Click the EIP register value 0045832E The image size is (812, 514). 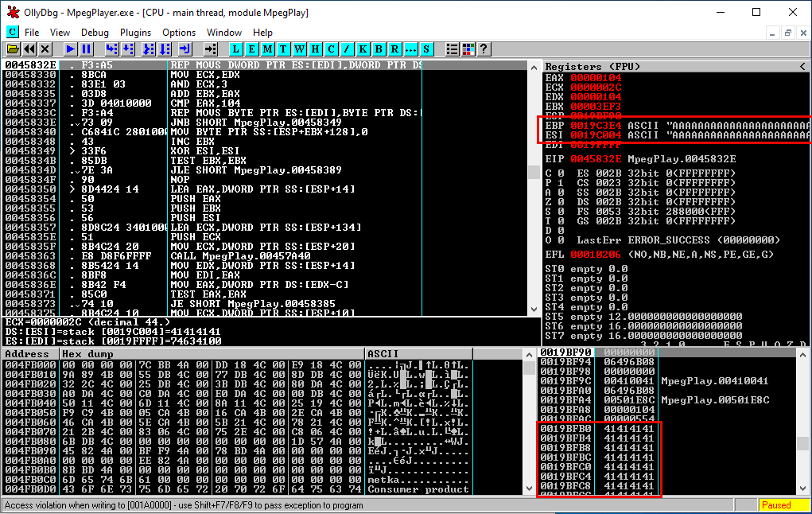(596, 158)
